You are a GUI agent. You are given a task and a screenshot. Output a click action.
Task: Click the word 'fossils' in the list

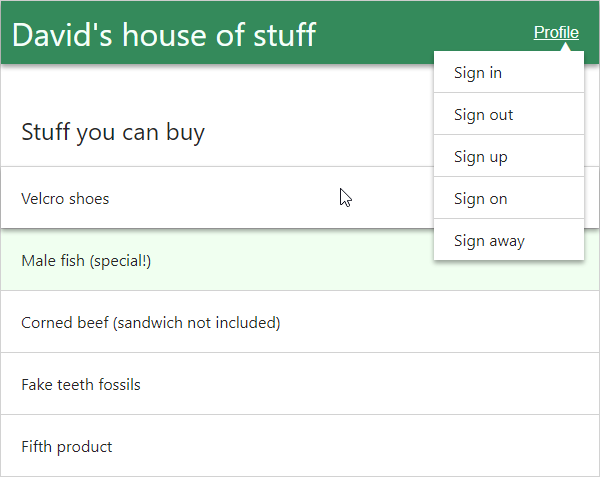tap(117, 385)
